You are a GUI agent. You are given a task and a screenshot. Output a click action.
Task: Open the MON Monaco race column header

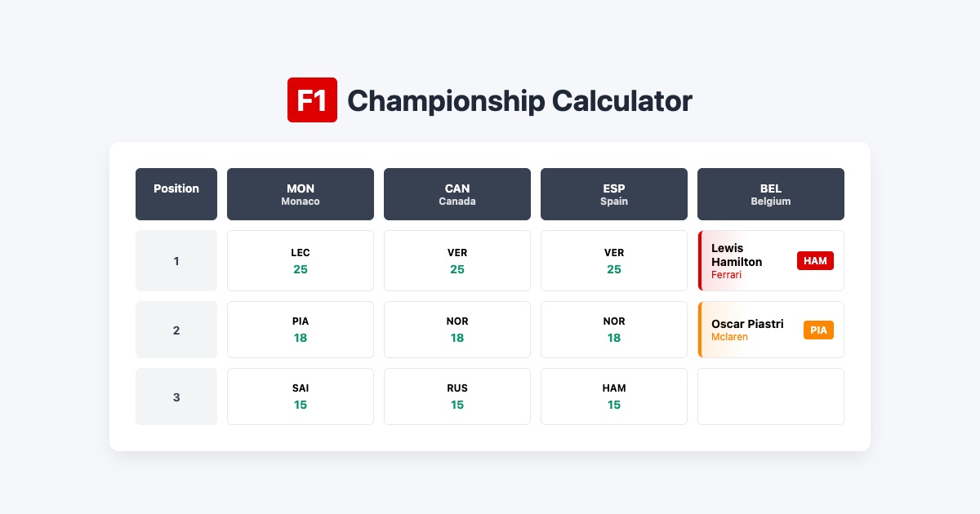point(301,194)
